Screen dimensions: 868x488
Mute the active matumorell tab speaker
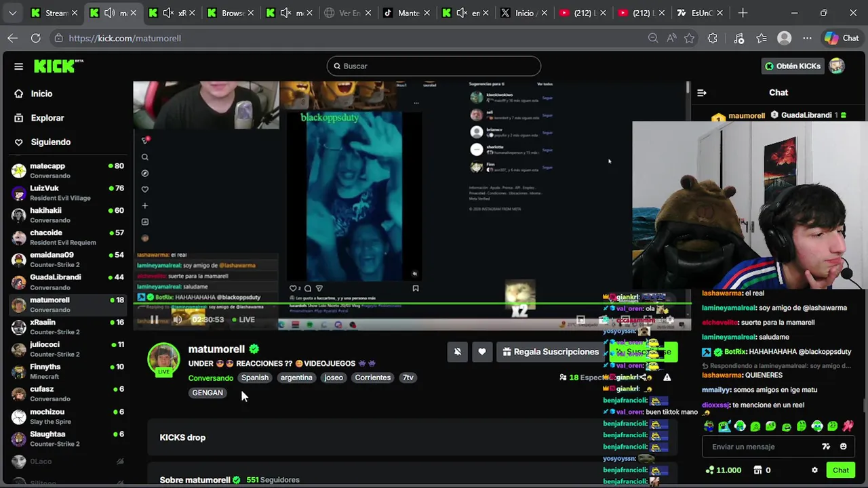point(109,13)
